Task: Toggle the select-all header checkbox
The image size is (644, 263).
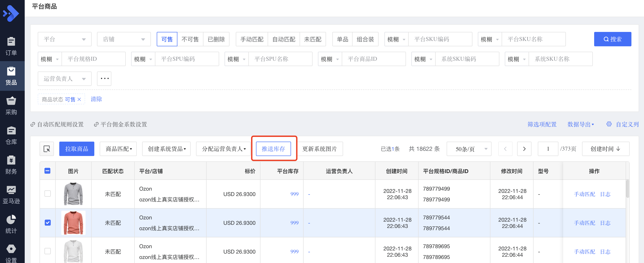Action: click(x=48, y=171)
